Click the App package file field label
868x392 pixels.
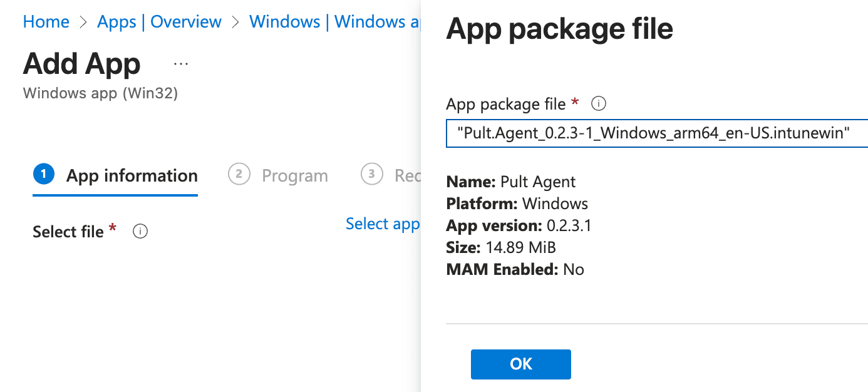coord(506,104)
